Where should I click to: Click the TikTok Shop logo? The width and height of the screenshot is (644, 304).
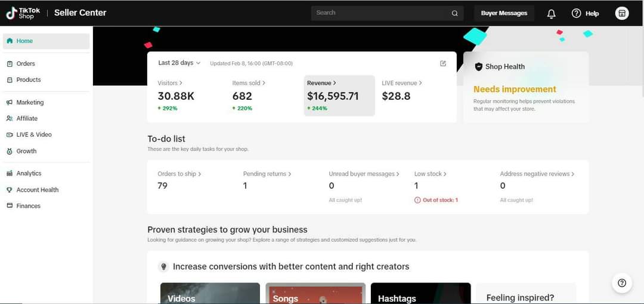click(x=23, y=13)
